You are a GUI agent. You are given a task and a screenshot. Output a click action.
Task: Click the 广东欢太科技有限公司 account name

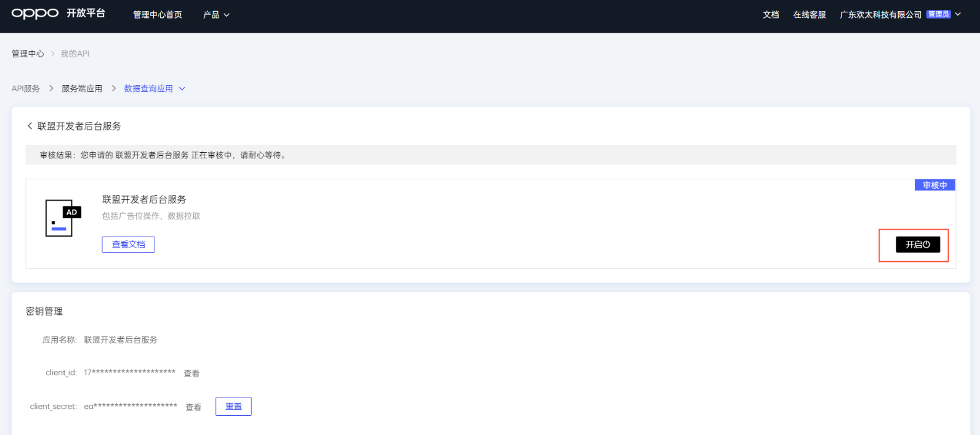pos(880,15)
